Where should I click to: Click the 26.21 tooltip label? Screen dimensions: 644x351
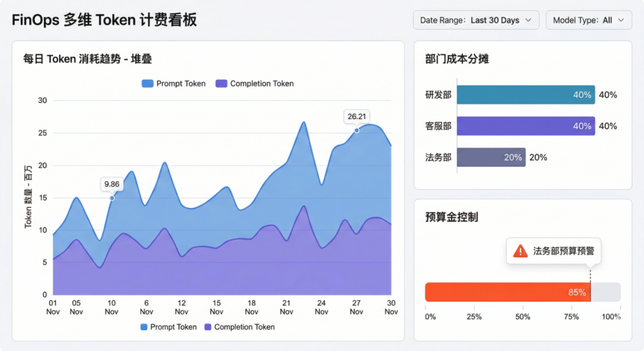point(357,117)
